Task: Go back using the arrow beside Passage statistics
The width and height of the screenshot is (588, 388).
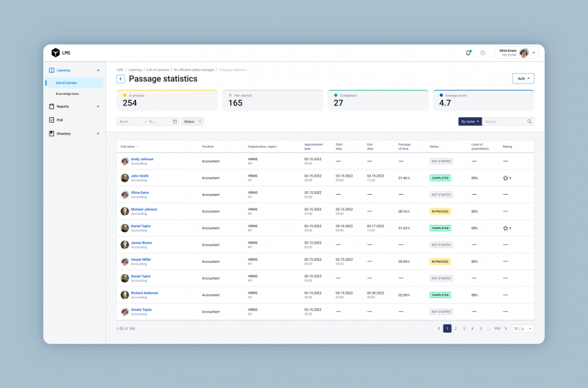Action: pos(121,79)
